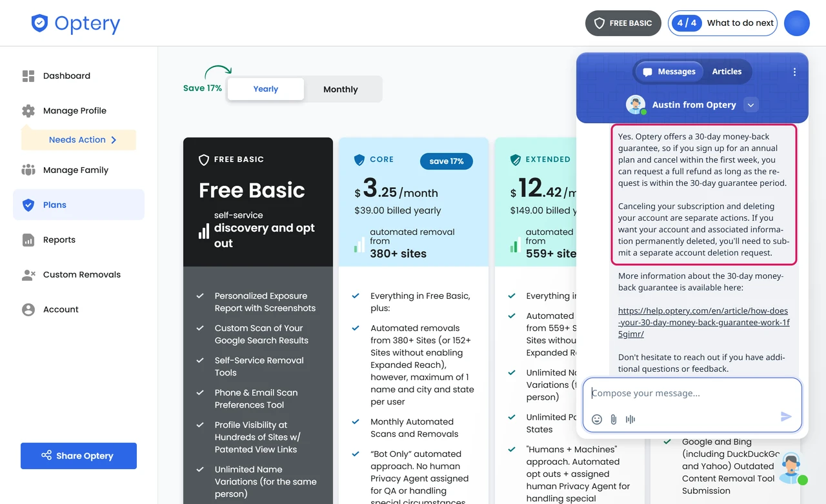
Task: Click the support agent chat launcher
Action: coord(792,468)
